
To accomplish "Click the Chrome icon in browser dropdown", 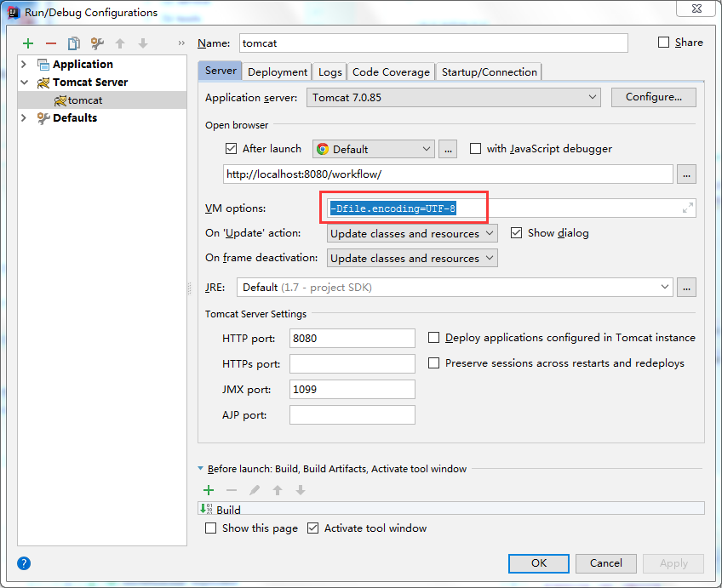I will click(x=323, y=149).
